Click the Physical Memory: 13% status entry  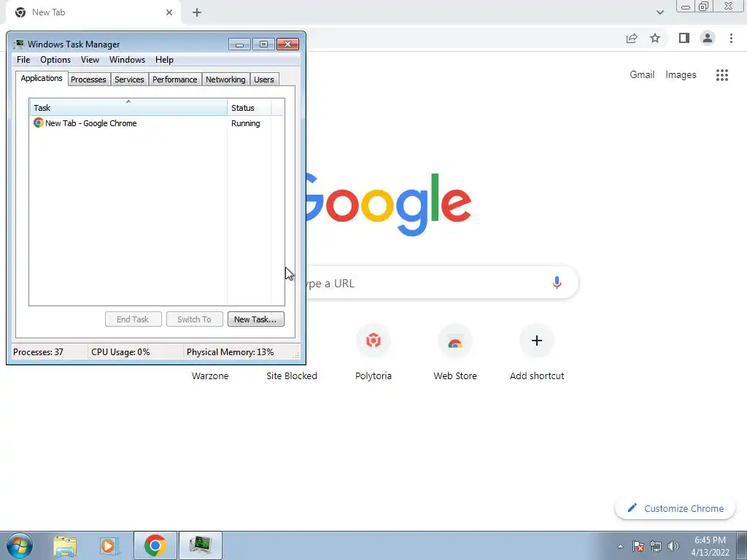click(x=230, y=352)
